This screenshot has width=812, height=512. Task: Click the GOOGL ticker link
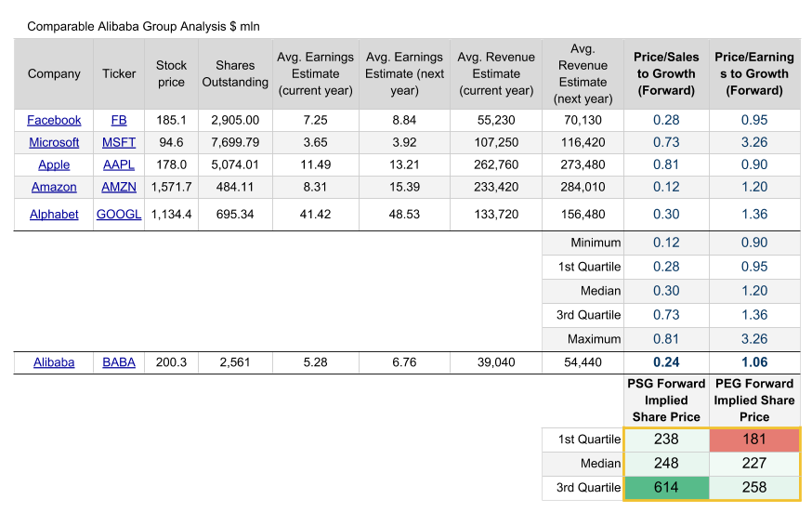point(119,214)
